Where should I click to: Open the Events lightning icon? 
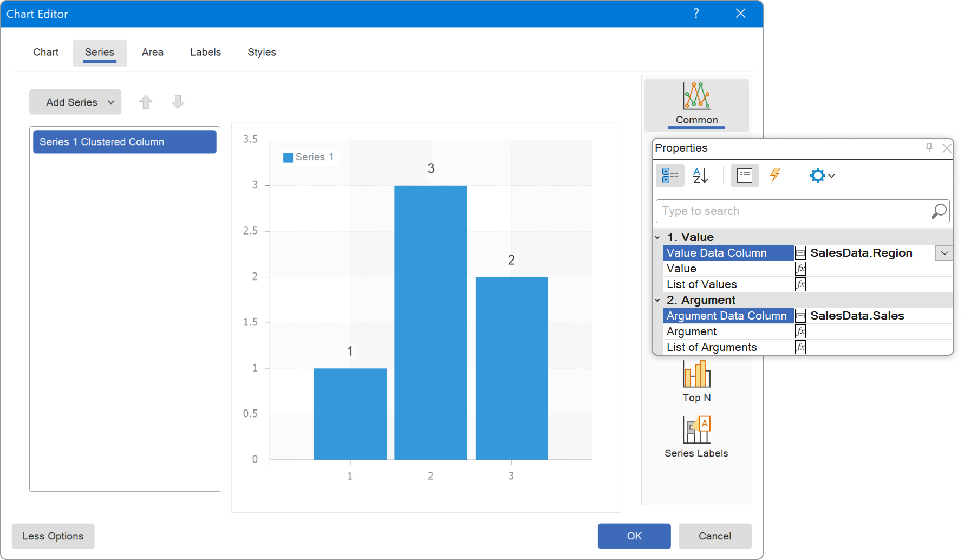click(x=776, y=175)
